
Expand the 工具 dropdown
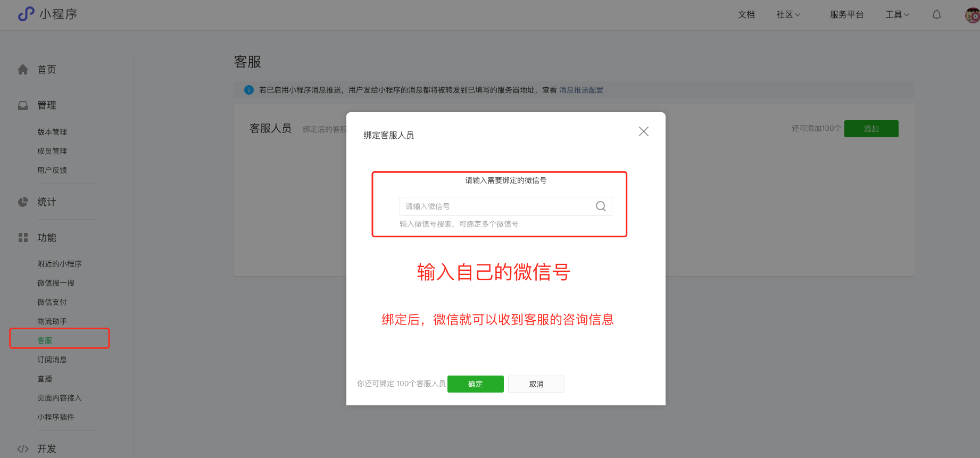[897, 15]
